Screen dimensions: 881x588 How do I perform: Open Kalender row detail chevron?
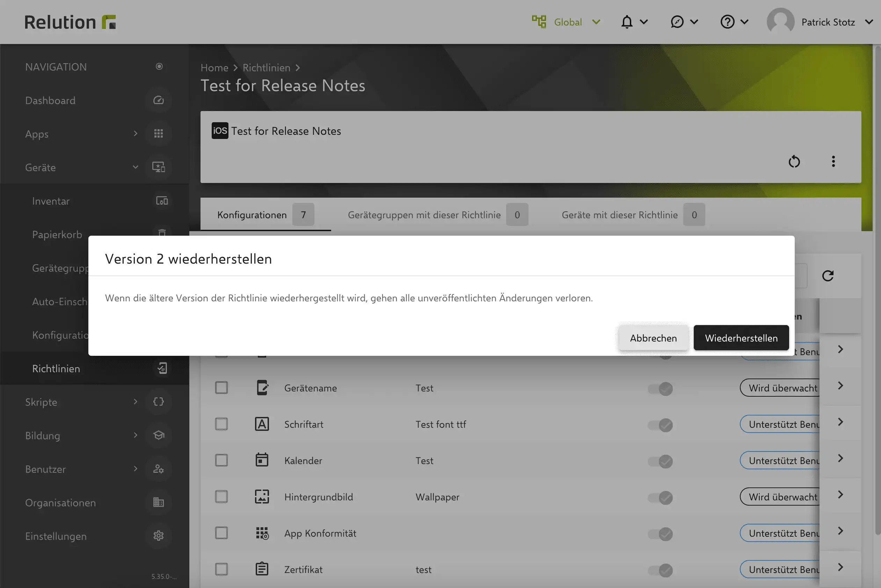[840, 458]
